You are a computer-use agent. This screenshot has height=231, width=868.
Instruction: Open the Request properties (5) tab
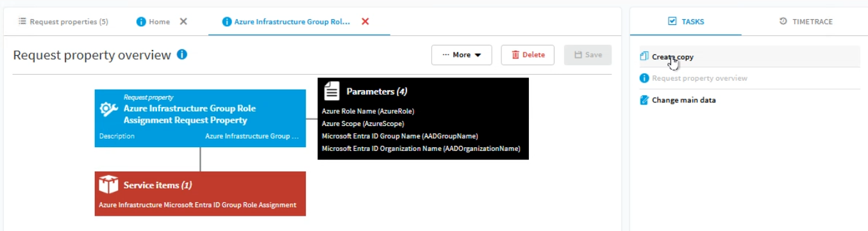(63, 22)
